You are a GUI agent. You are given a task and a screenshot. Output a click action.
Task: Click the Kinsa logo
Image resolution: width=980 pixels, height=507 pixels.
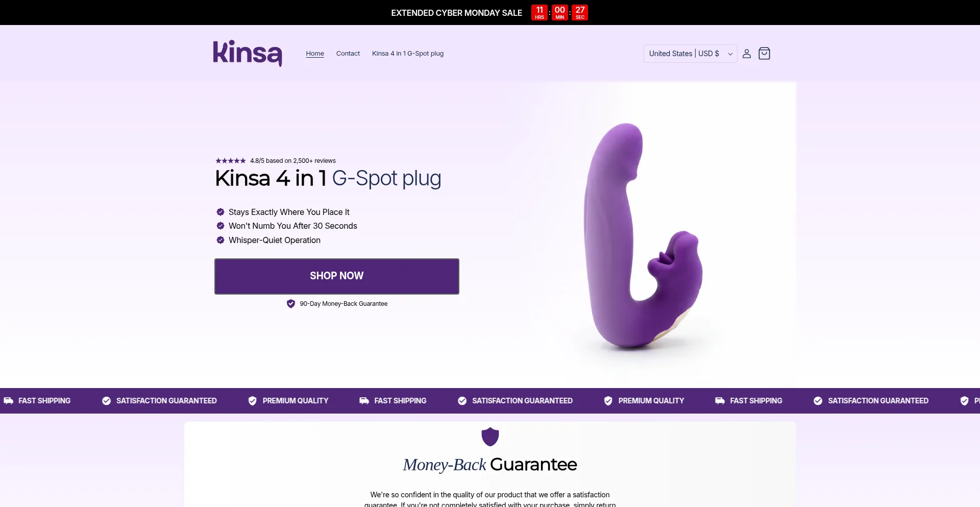pyautogui.click(x=248, y=53)
